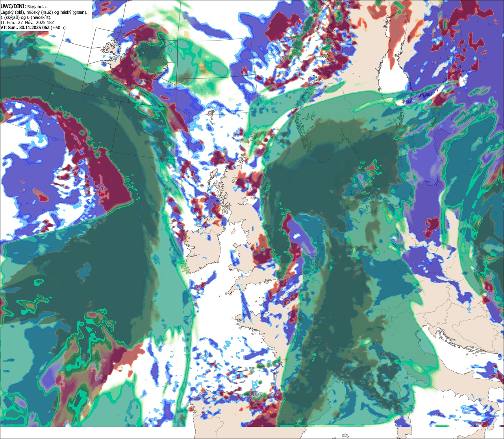The width and height of the screenshot is (504, 439).
Task: Click the '1 (skýjað) og 0 (heiðskírt)' line
Action: pos(26,17)
